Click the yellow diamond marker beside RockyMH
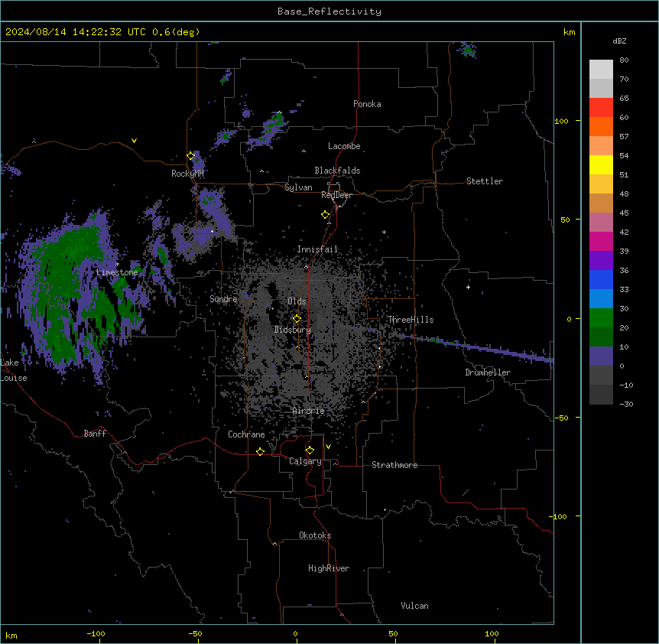This screenshot has width=659, height=644. pos(191,156)
